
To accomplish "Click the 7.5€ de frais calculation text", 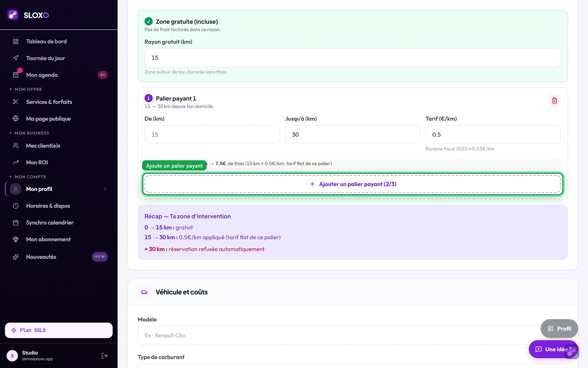I will [x=270, y=163].
